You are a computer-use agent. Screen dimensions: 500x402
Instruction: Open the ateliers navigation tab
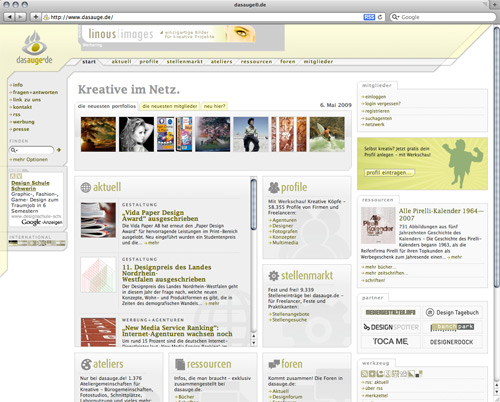221,62
